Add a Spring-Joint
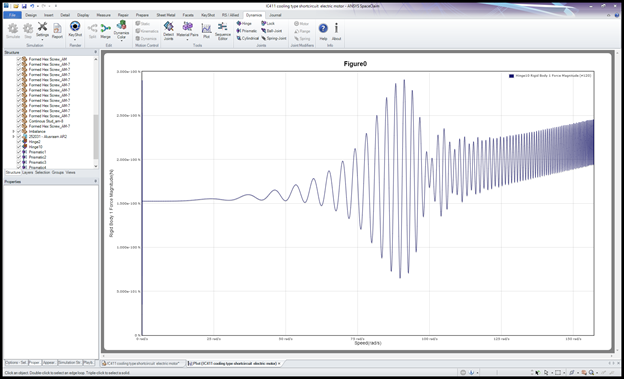The height and width of the screenshot is (379, 624). [274, 38]
